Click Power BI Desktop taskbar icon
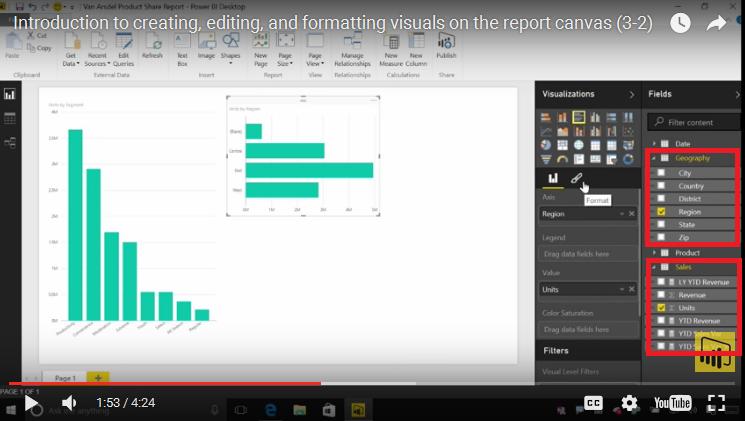 (358, 410)
